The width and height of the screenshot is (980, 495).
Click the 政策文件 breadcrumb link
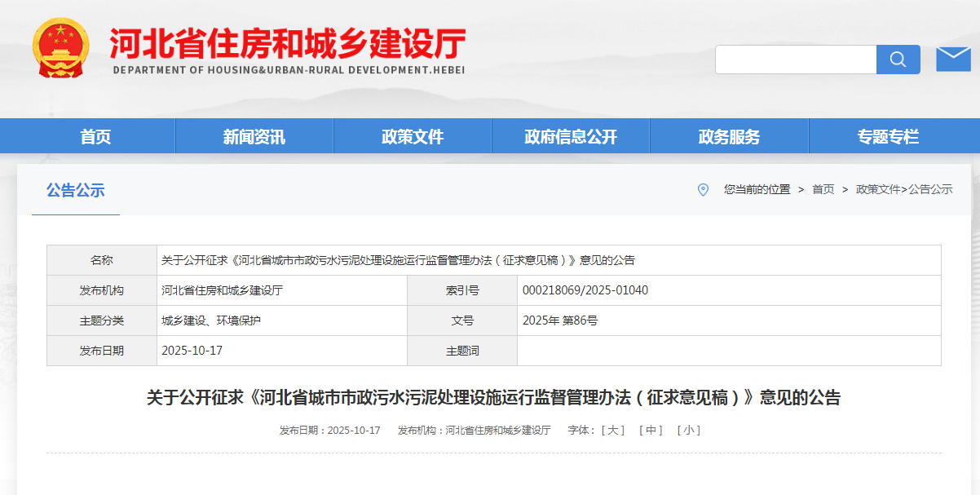(878, 189)
